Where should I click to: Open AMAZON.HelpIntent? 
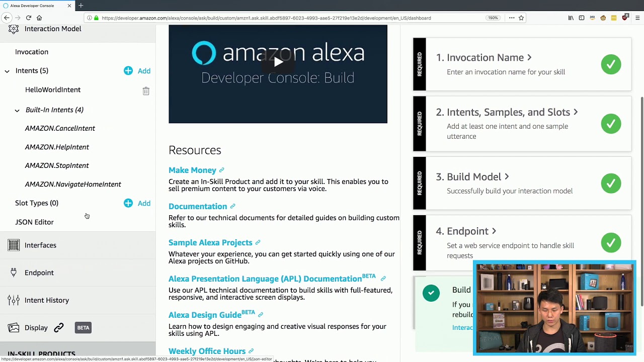(x=57, y=147)
